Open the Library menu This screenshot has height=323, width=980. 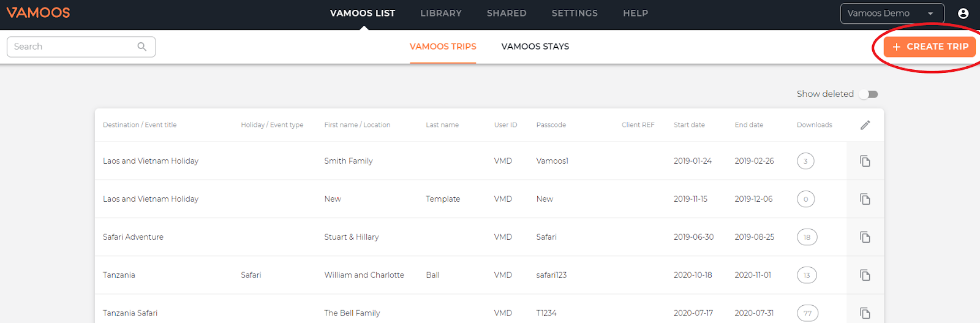[441, 13]
